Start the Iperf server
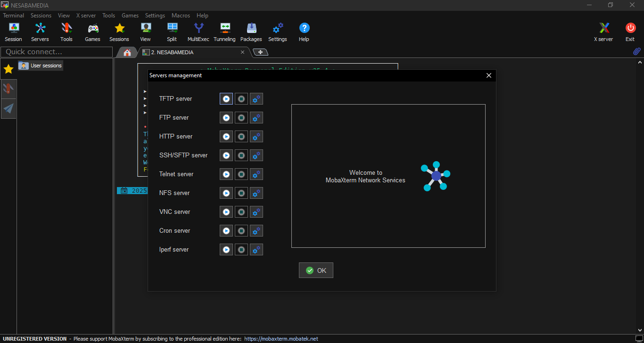This screenshot has height=343, width=644. pyautogui.click(x=226, y=250)
